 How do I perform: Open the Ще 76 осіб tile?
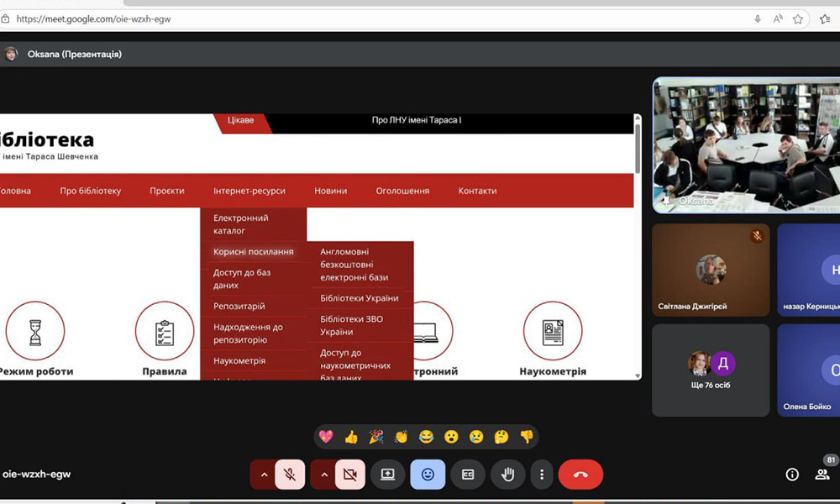tap(711, 370)
